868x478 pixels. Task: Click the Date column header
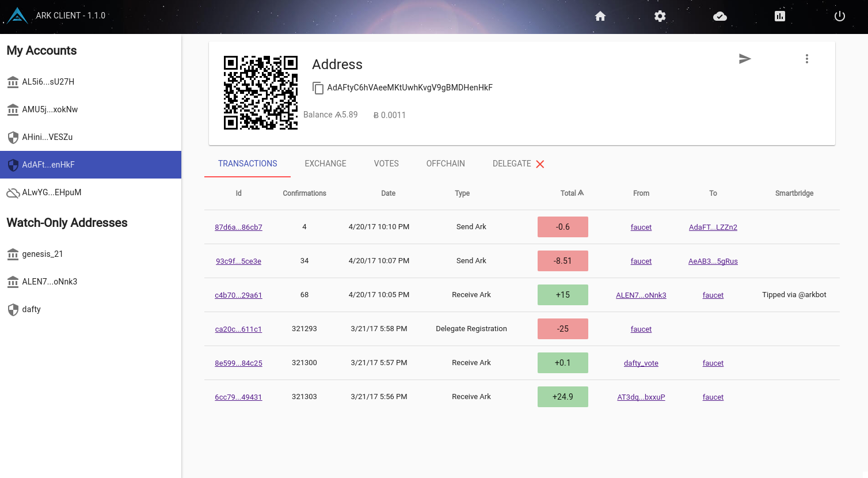(388, 194)
